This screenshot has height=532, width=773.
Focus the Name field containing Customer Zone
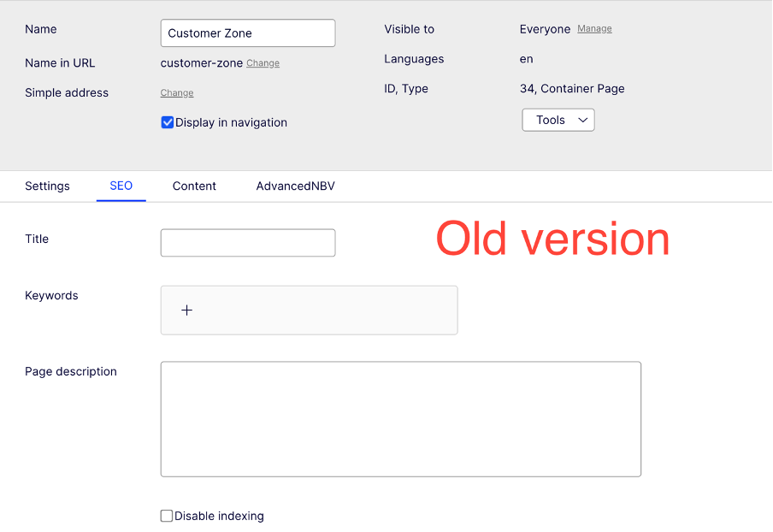tap(247, 33)
